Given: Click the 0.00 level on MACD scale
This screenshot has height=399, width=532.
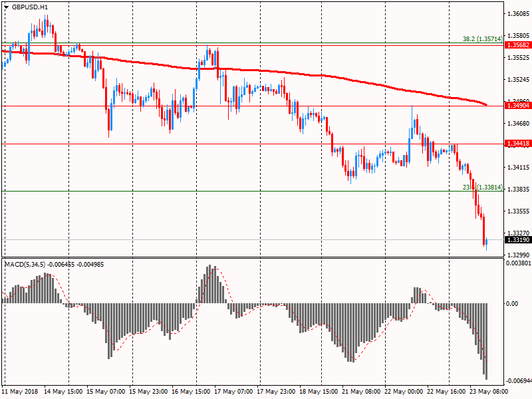Looking at the screenshot, I should pyautogui.click(x=512, y=304).
